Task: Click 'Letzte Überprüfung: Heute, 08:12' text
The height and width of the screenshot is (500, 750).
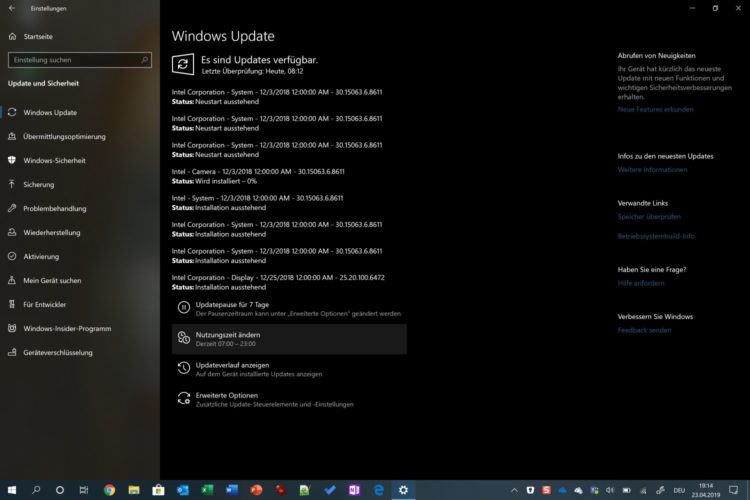Action: pyautogui.click(x=252, y=71)
